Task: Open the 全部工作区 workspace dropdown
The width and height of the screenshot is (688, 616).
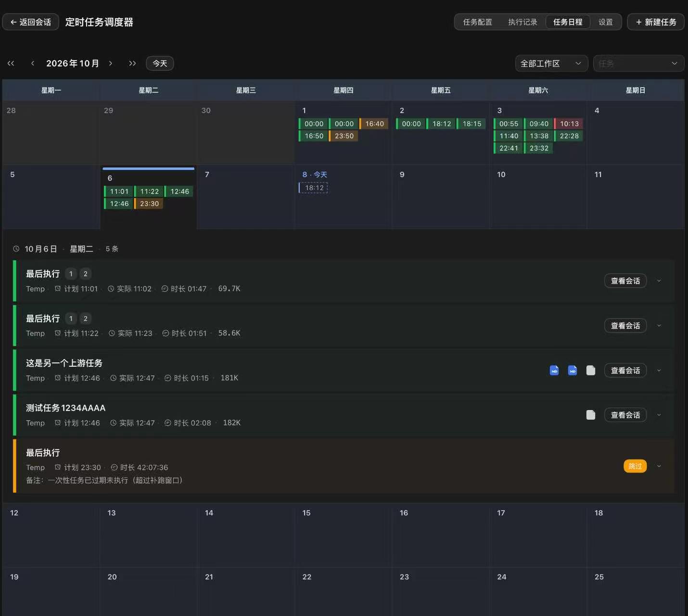Action: point(551,64)
